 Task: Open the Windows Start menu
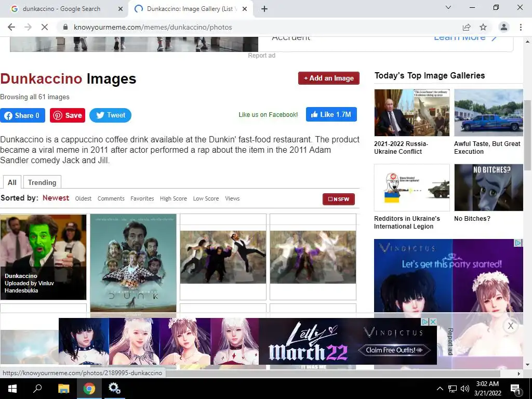(12, 389)
